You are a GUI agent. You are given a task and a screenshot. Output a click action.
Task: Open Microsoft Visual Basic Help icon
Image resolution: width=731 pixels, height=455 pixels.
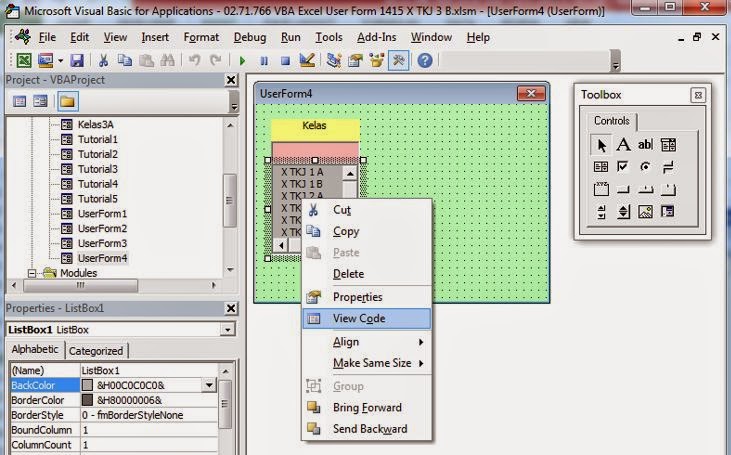(425, 61)
